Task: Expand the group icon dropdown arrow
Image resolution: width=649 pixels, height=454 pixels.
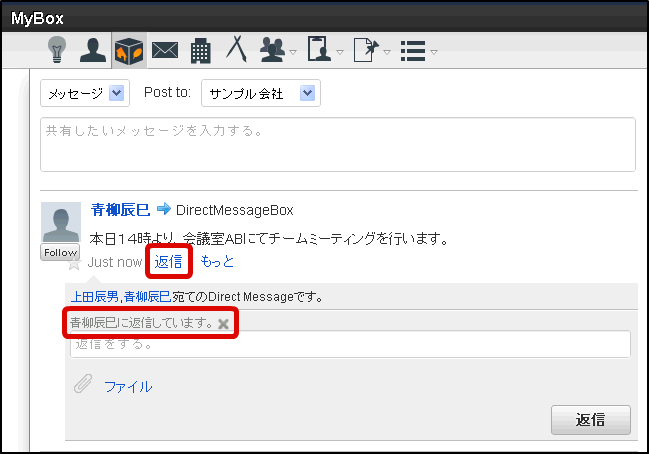Action: tap(293, 52)
